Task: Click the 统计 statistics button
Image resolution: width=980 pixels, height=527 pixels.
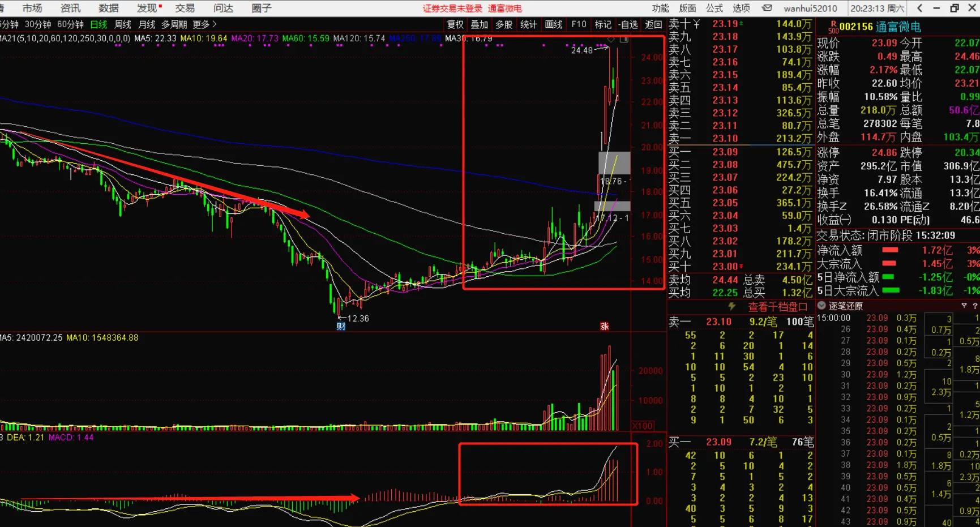Action: 528,24
